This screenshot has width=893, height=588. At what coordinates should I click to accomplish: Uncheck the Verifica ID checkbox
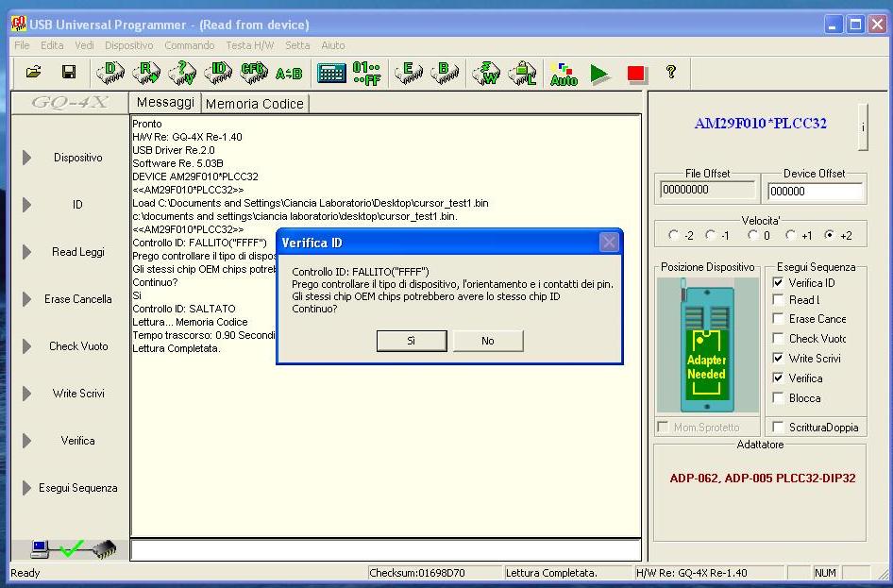point(778,283)
